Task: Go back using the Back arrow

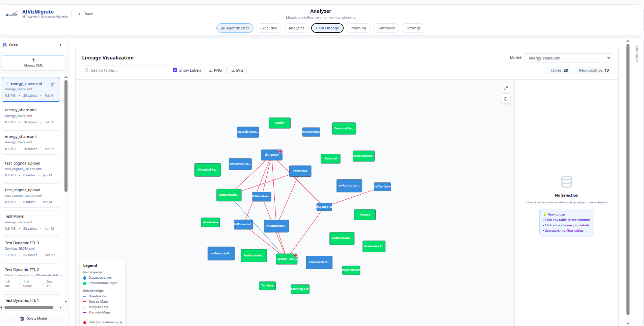Action: [x=85, y=14]
